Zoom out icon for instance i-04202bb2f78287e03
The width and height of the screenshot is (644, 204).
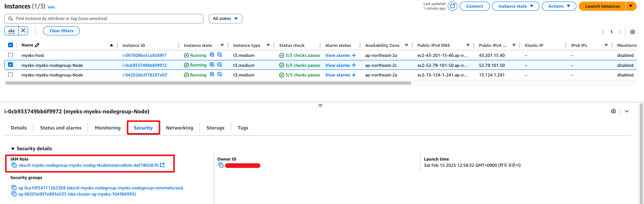220,75
